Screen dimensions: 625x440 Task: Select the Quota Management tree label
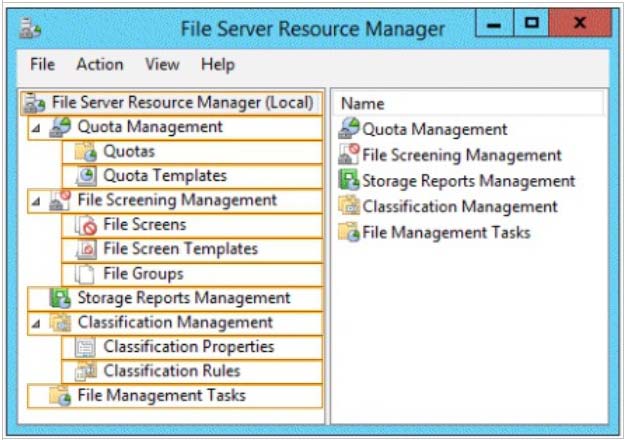click(150, 128)
